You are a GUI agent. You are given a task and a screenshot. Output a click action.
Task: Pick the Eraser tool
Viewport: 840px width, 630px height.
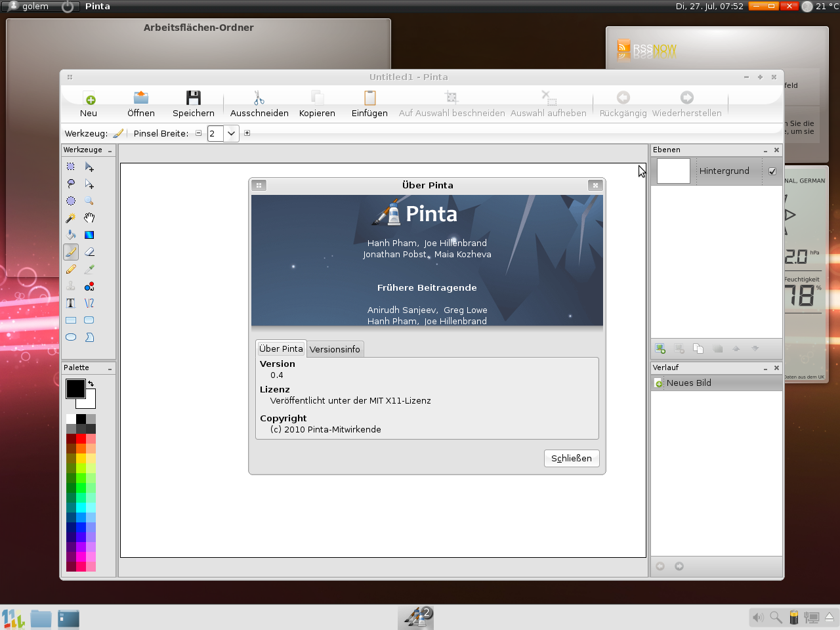[89, 252]
